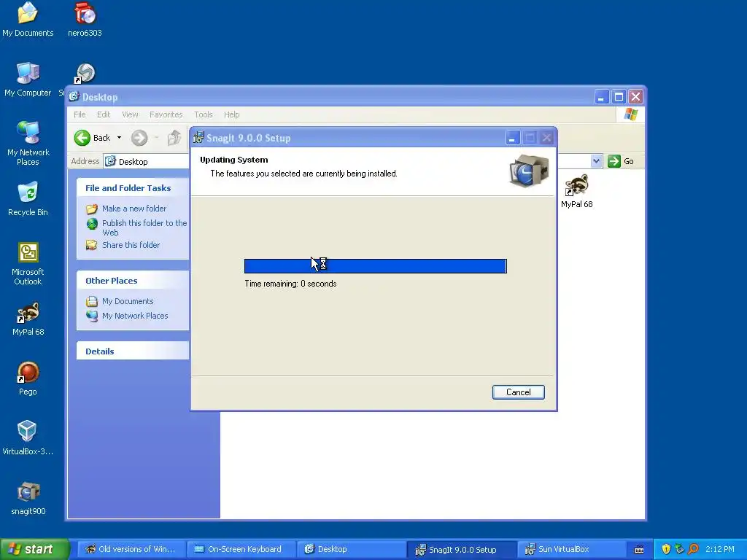The height and width of the screenshot is (560, 747).
Task: Minimize the SnagIt 9.0.0 Setup window
Action: tap(512, 138)
